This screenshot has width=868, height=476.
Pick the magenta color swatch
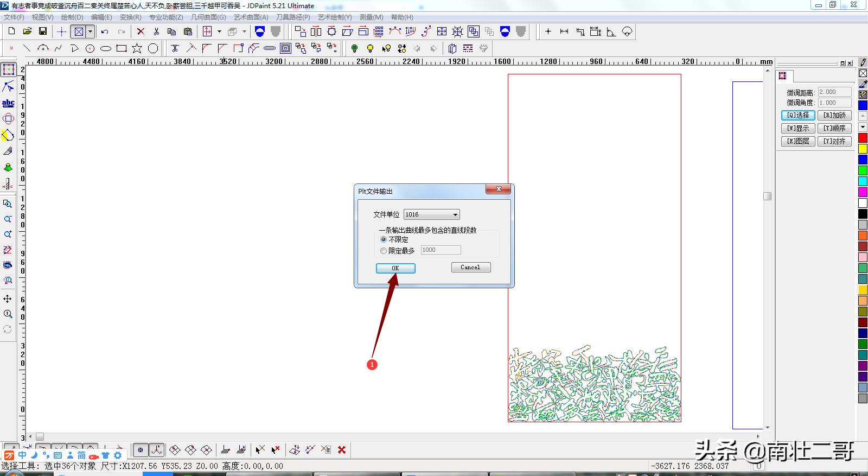(863, 192)
